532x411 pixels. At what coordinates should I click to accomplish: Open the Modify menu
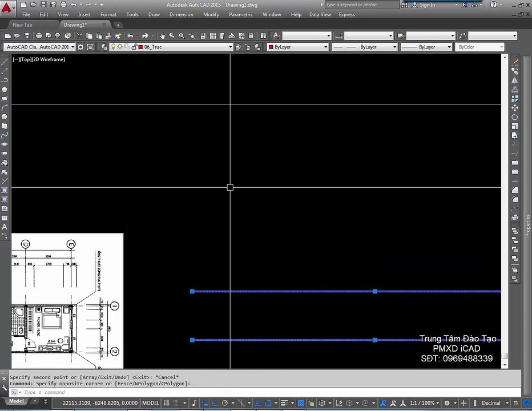[211, 15]
